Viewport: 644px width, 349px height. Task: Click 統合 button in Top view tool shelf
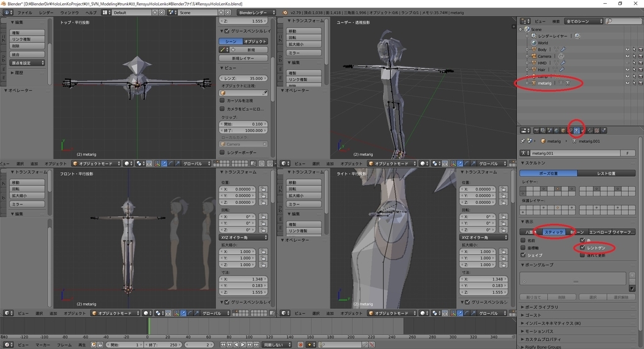point(27,54)
